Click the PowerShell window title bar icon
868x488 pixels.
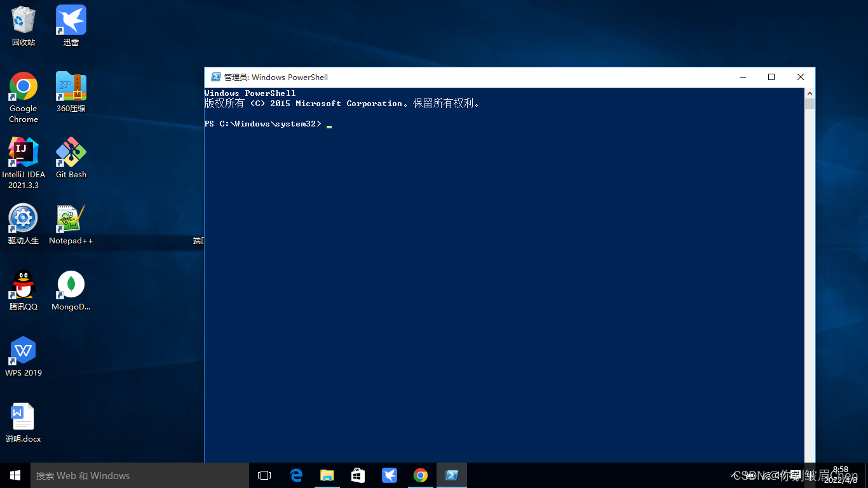[x=216, y=78]
